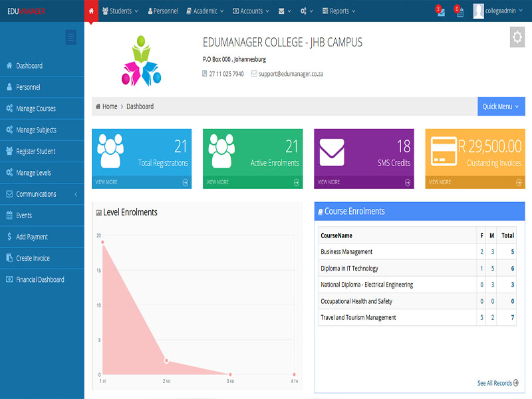Click the Manage Courses gears icon

coord(9,108)
